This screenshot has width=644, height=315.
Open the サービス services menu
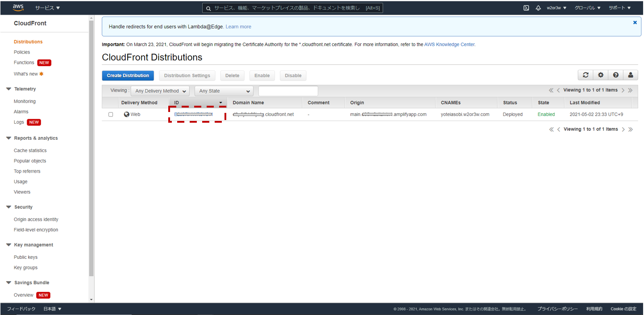click(47, 8)
